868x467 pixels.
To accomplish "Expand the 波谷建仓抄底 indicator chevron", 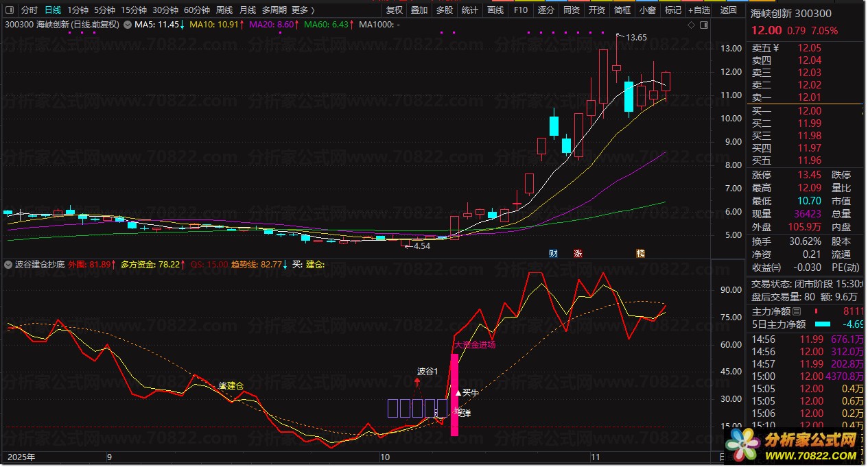I will (8, 264).
